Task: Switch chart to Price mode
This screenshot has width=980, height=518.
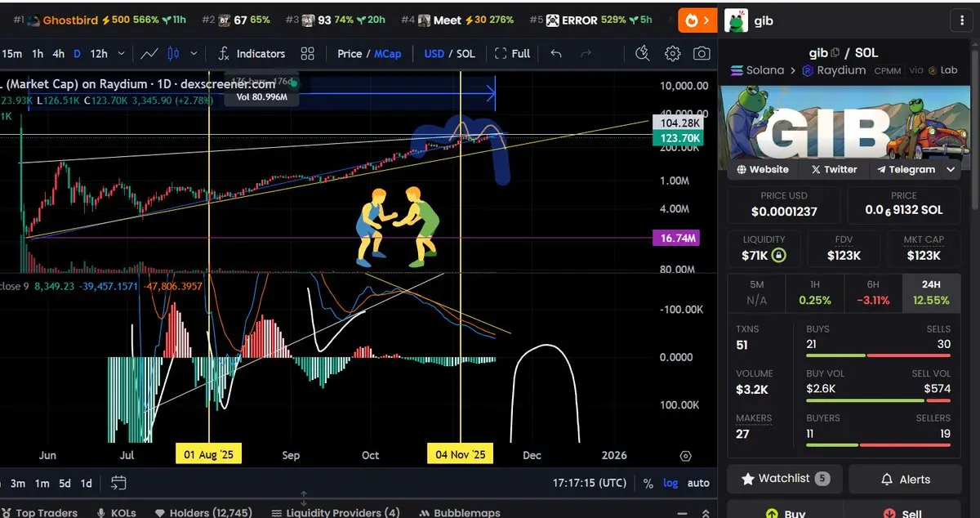Action: [x=349, y=54]
